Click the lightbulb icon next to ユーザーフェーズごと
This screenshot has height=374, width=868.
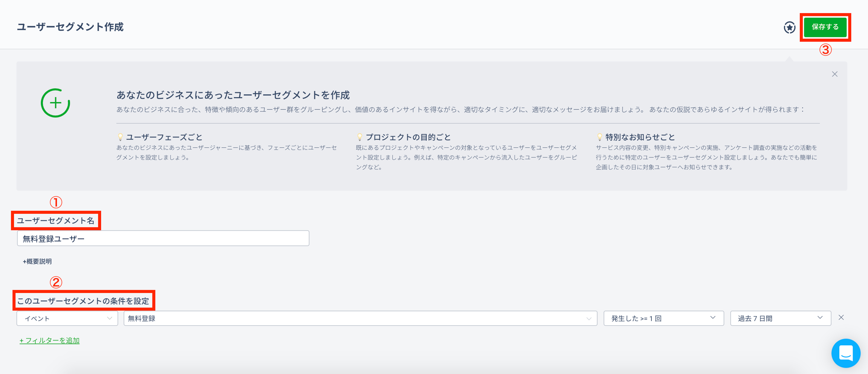pos(120,137)
